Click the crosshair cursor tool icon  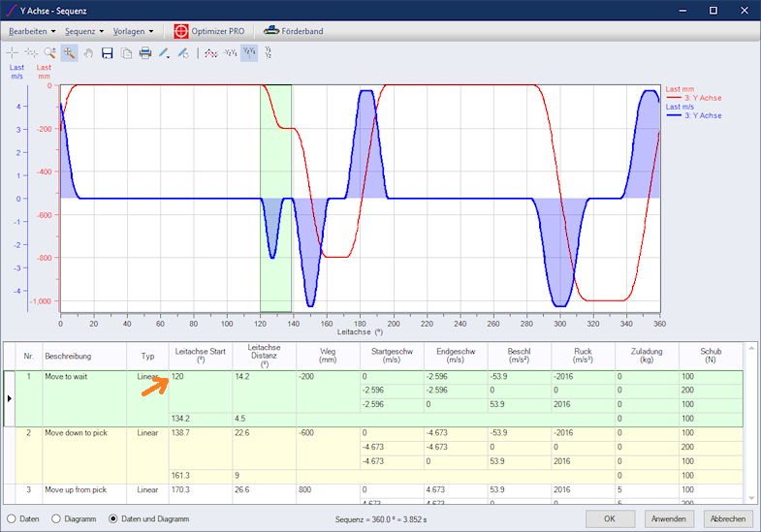coord(13,52)
